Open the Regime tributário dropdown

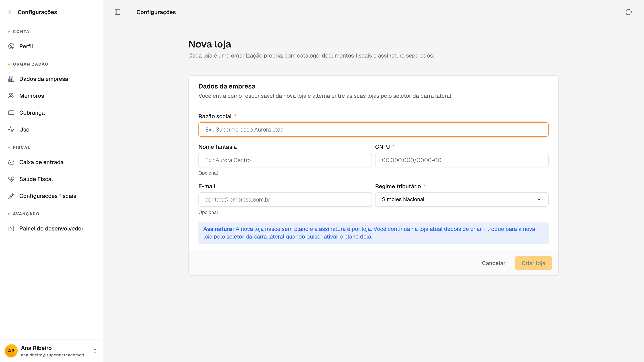[x=461, y=199]
